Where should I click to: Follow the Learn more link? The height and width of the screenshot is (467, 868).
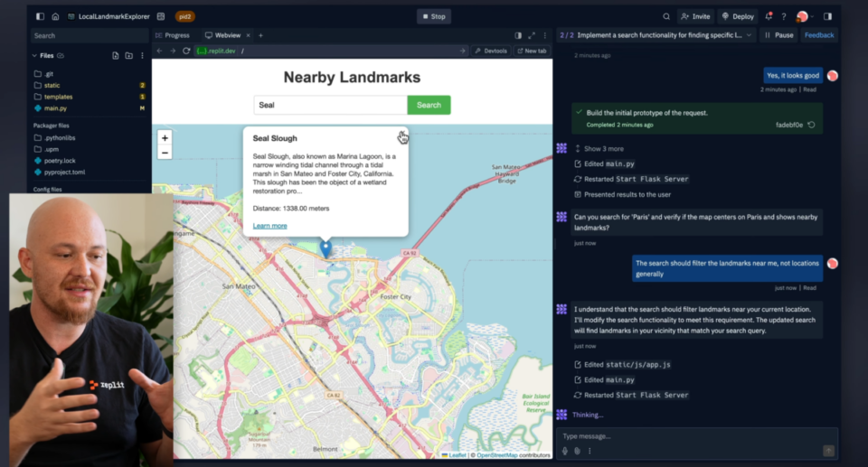[x=270, y=226]
